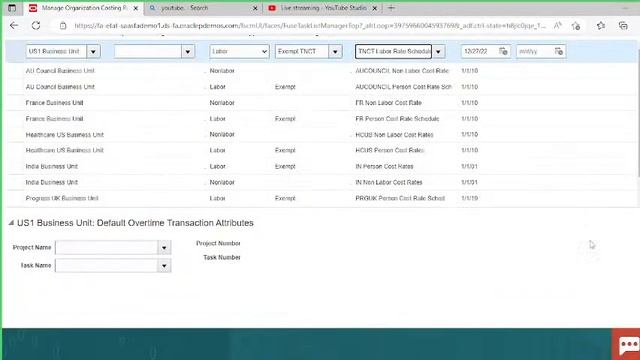
Task: Switch to Live streaming YouTube Studio tab
Action: [x=322, y=8]
